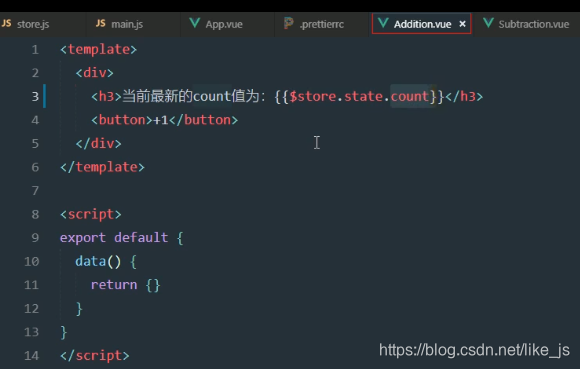Image resolution: width=580 pixels, height=369 pixels.
Task: Click the word state in line 3
Action: tap(363, 97)
